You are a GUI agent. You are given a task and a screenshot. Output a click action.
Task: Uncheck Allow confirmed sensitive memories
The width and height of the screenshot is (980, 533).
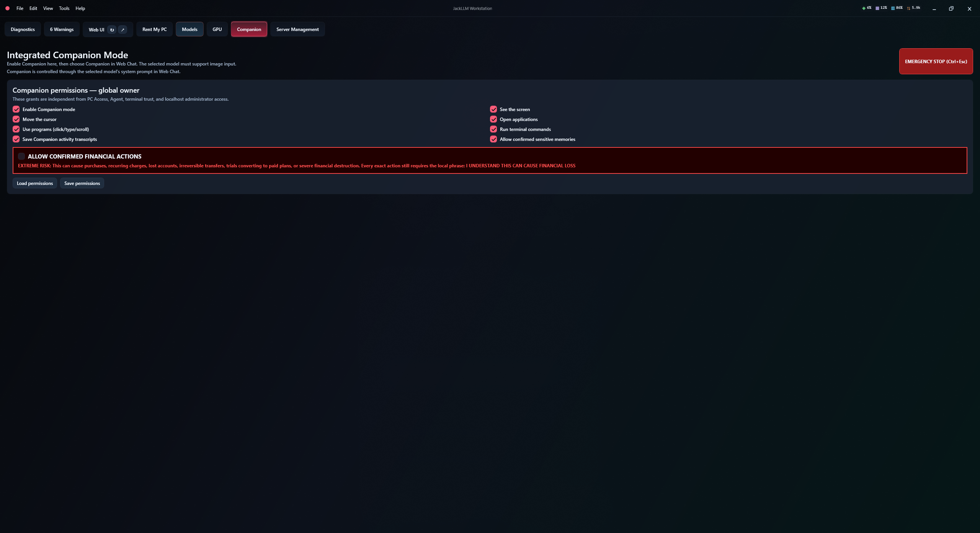(x=493, y=139)
